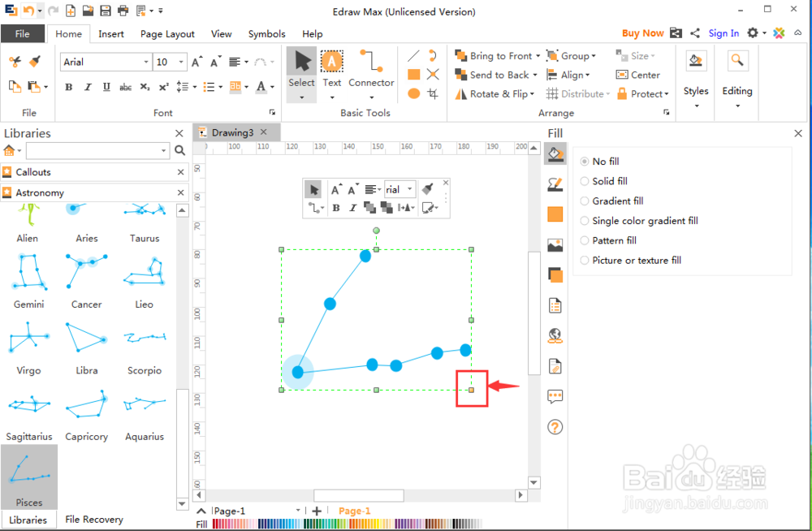This screenshot has width=812, height=531.
Task: Click the share icon near Sign In
Action: [695, 33]
